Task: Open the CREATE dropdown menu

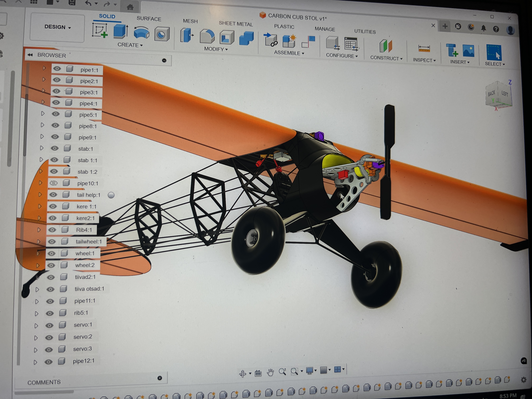Action: [130, 45]
